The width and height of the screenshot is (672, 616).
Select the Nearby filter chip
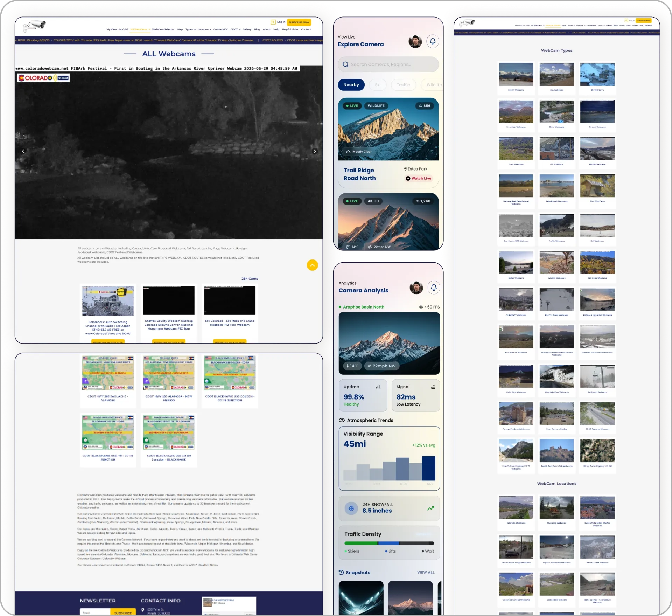(x=351, y=85)
